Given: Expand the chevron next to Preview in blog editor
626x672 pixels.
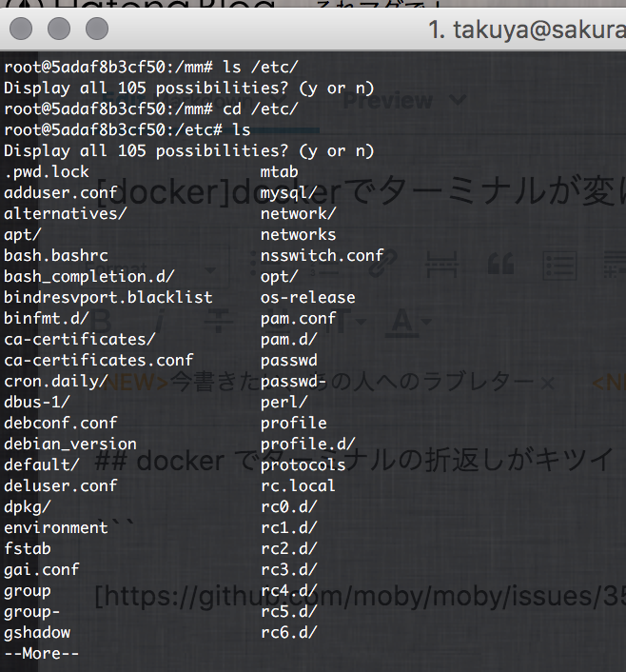Looking at the screenshot, I should click(458, 100).
